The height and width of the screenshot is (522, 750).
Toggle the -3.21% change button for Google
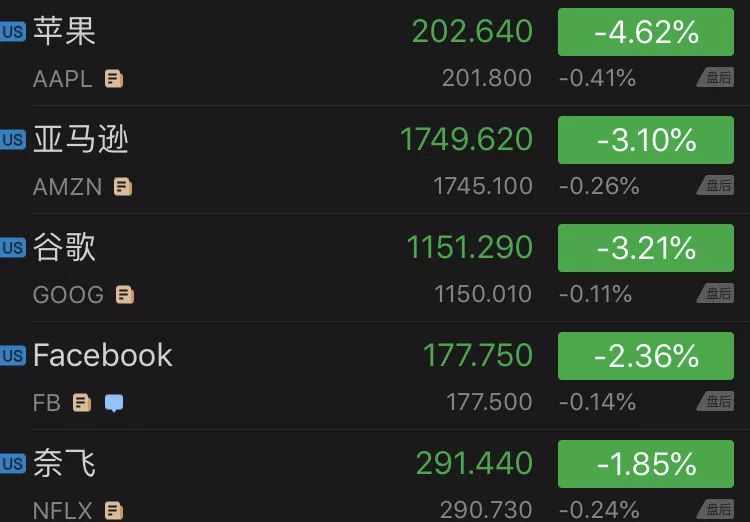(646, 248)
